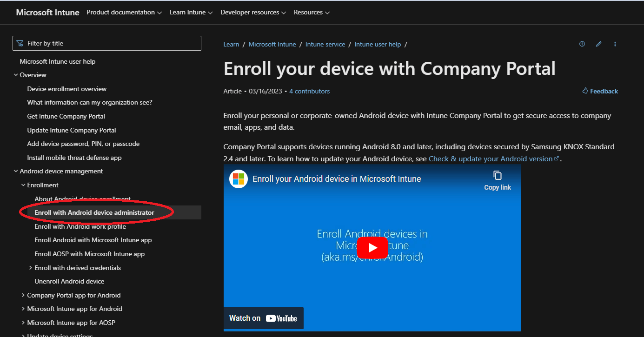The height and width of the screenshot is (337, 644).
Task: Open Check & update your Android version link
Action: (494, 159)
